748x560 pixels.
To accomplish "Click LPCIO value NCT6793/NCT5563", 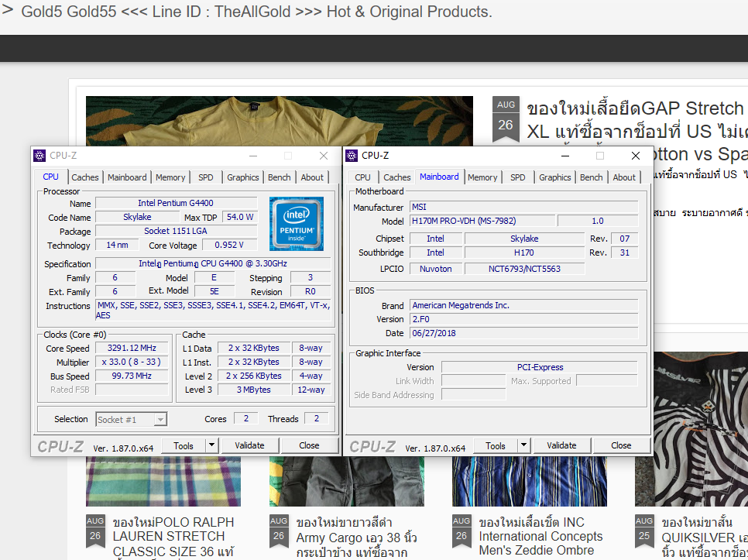I will pyautogui.click(x=524, y=269).
